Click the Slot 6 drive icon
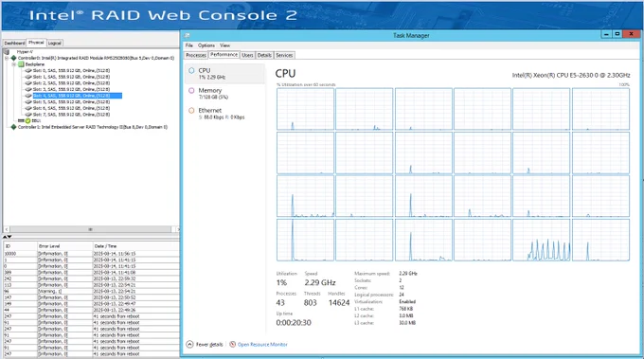The height and width of the screenshot is (359, 644). 28,108
